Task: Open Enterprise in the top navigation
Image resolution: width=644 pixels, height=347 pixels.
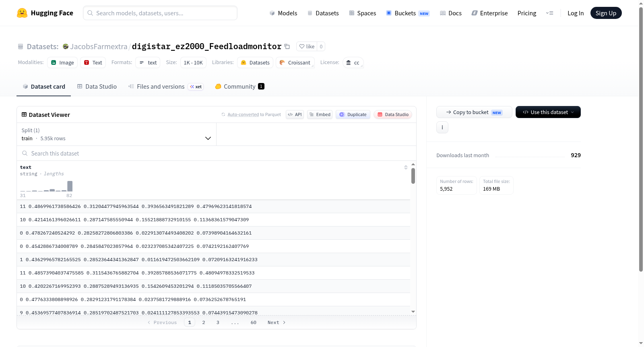Action: click(x=489, y=13)
